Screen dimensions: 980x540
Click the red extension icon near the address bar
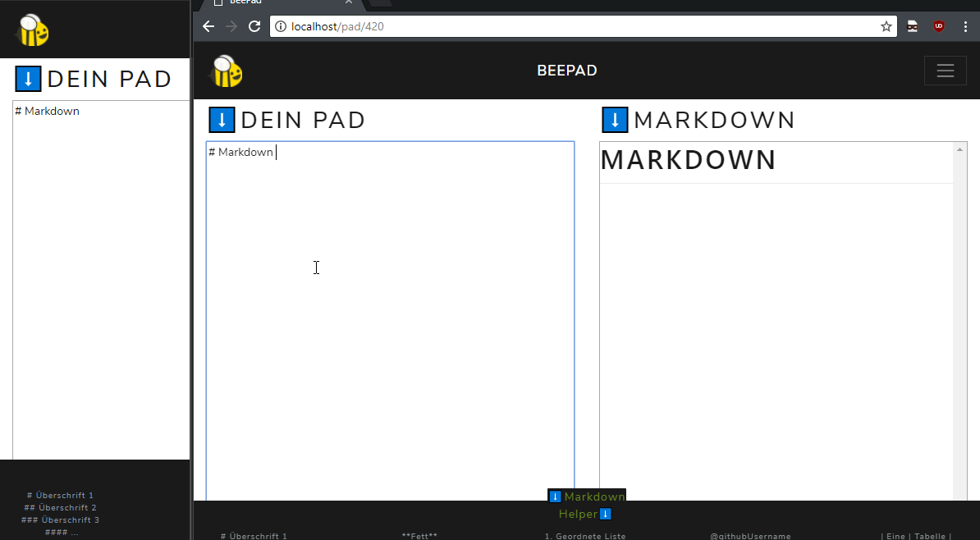(x=938, y=25)
